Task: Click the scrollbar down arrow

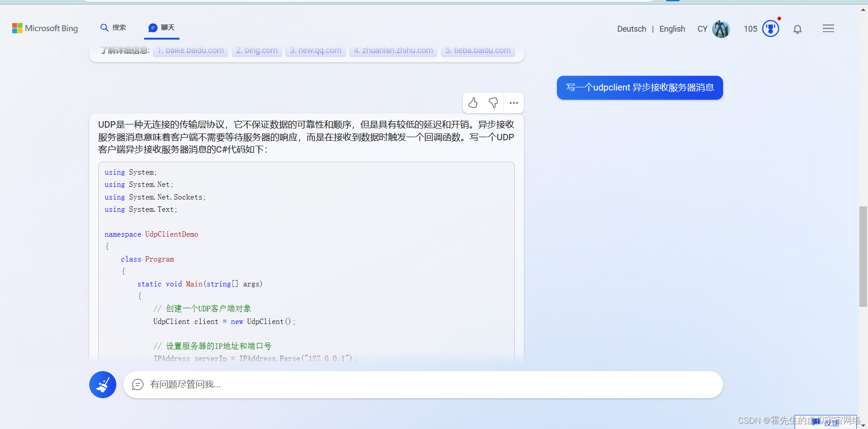Action: [x=863, y=425]
